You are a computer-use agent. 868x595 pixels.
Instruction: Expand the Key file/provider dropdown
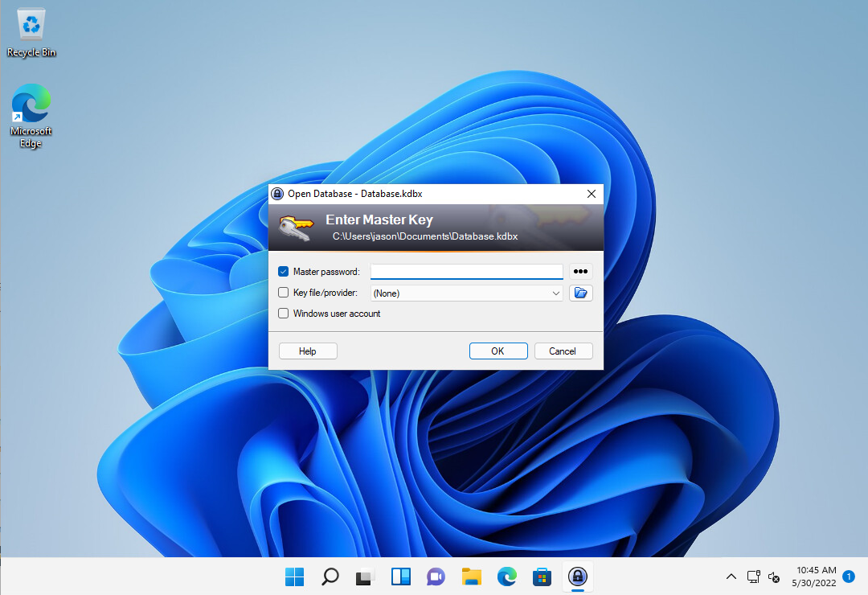(555, 293)
